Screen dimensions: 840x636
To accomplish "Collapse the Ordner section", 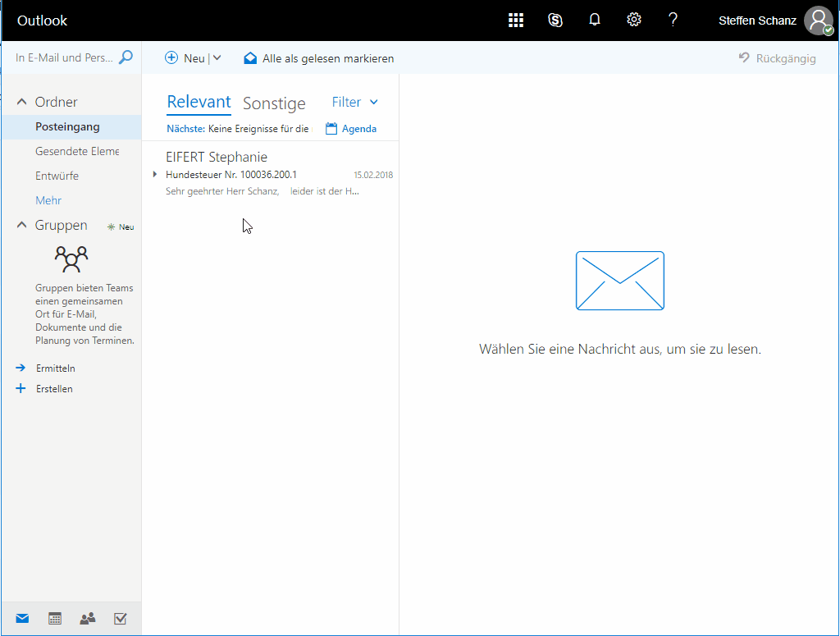I will [21, 101].
